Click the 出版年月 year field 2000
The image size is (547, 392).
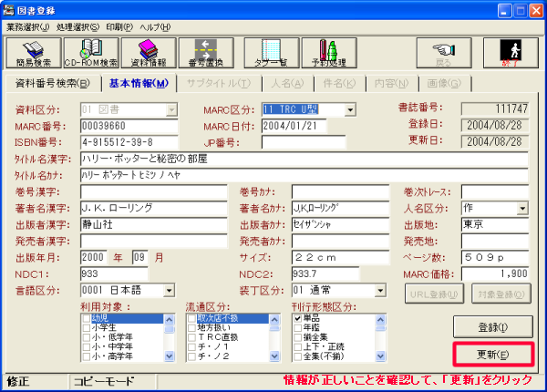pyautogui.click(x=94, y=257)
